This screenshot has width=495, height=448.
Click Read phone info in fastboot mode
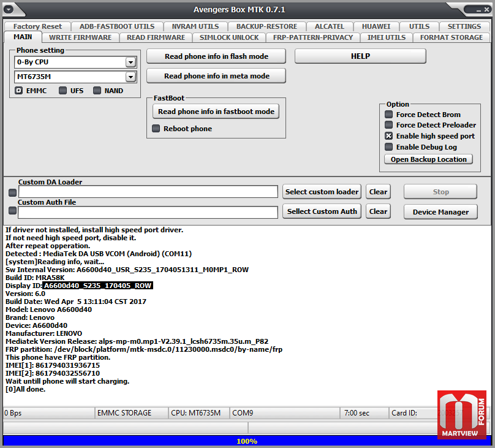point(216,112)
